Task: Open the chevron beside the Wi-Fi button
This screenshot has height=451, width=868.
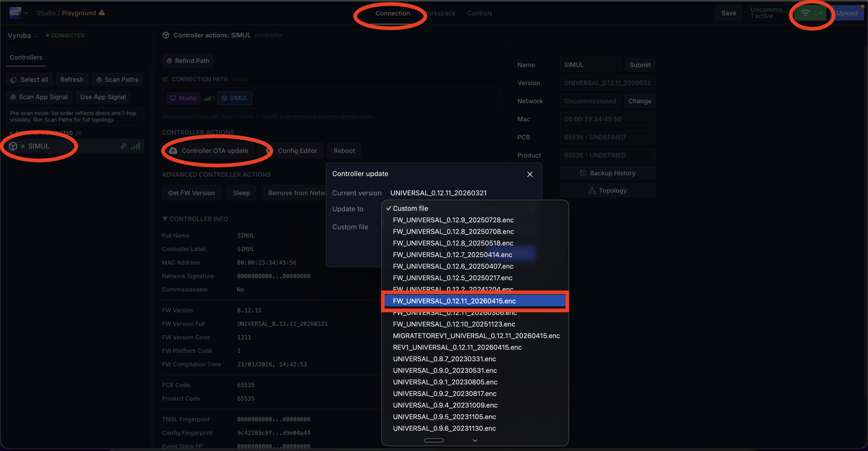Action: (x=821, y=13)
